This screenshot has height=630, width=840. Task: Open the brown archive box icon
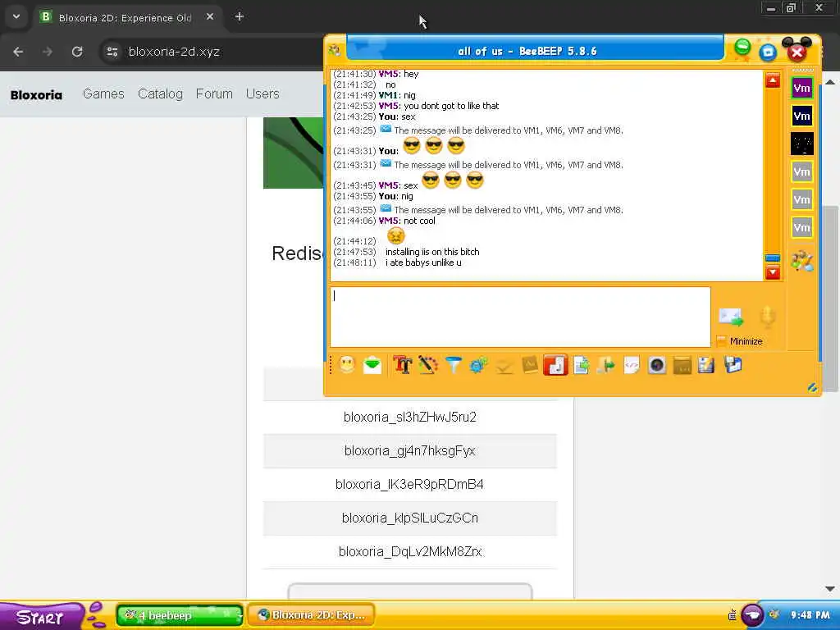(682, 365)
